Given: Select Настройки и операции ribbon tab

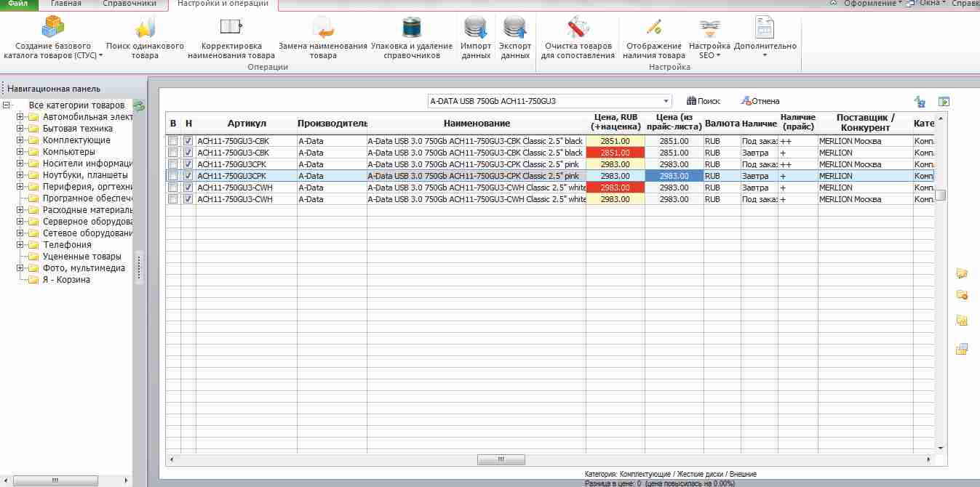Looking at the screenshot, I should [x=223, y=4].
